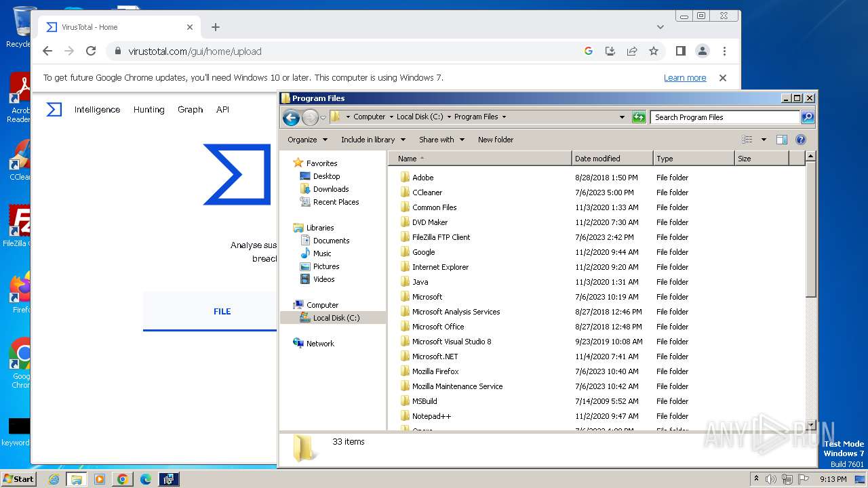Open the Include in library dropdown
This screenshot has height=488, width=868.
click(x=373, y=140)
